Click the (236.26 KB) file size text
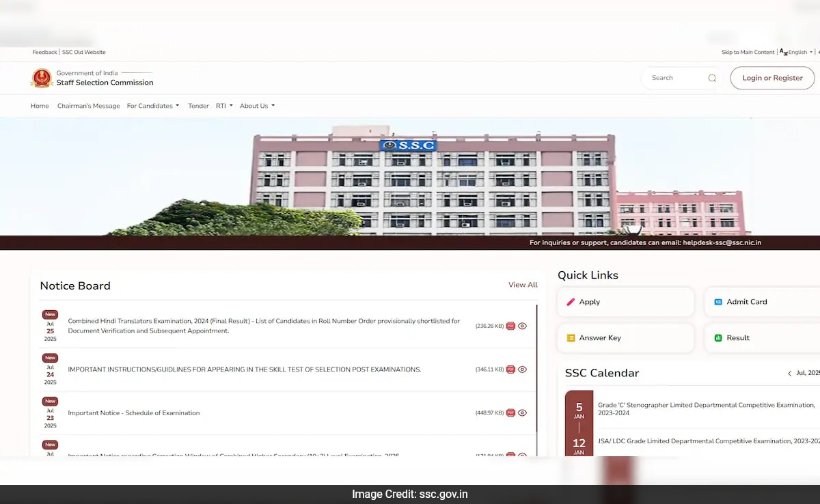The height and width of the screenshot is (504, 820). pos(489,326)
